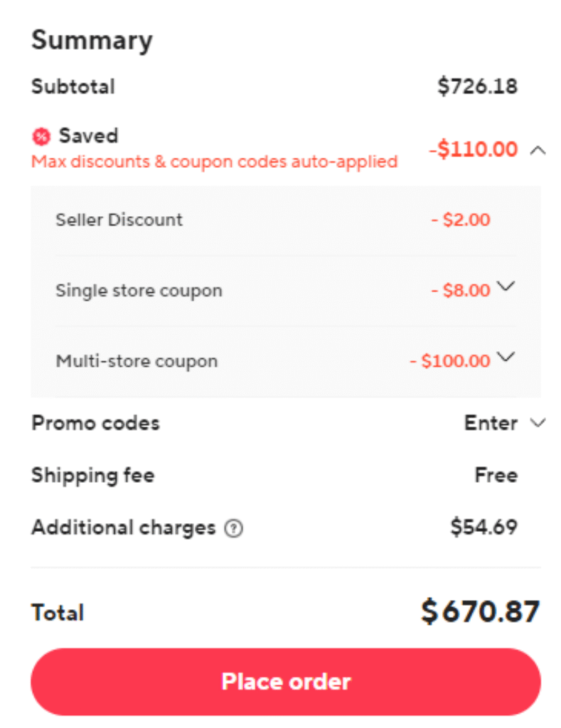Open Additional charges help question mark icon
Viewport: 561px width, 728px height.
coord(234,528)
